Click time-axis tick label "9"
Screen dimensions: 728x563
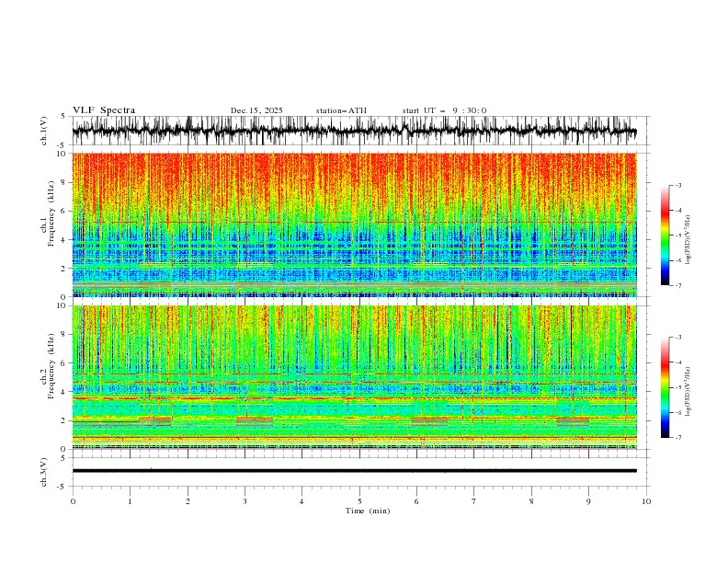pyautogui.click(x=588, y=501)
